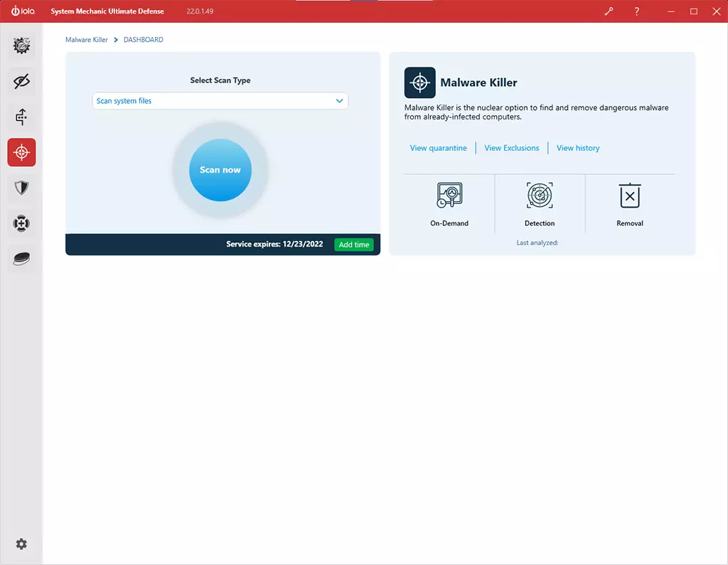Select the Malware Killer crosshair sidebar icon
The height and width of the screenshot is (565, 728).
click(21, 152)
